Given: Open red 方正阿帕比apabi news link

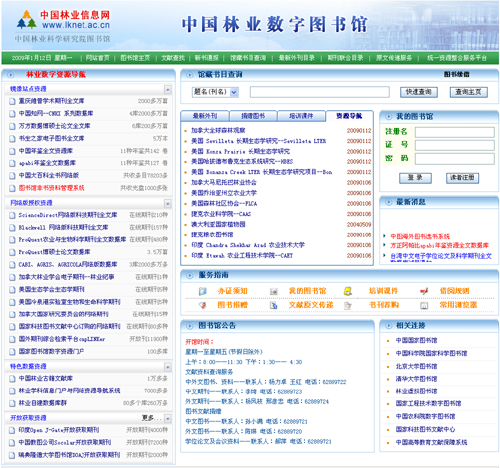Looking at the screenshot, I should point(439,246).
